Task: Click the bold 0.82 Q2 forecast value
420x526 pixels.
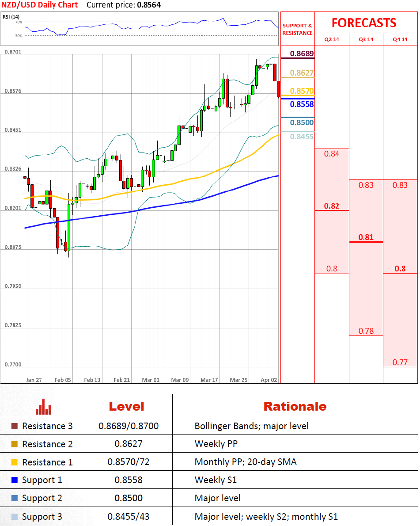Action: [x=332, y=206]
